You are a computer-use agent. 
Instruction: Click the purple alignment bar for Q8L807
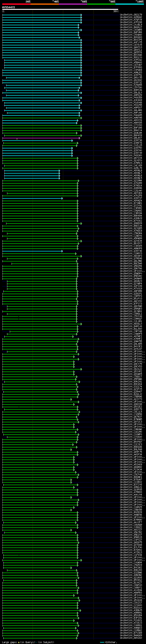41,138
